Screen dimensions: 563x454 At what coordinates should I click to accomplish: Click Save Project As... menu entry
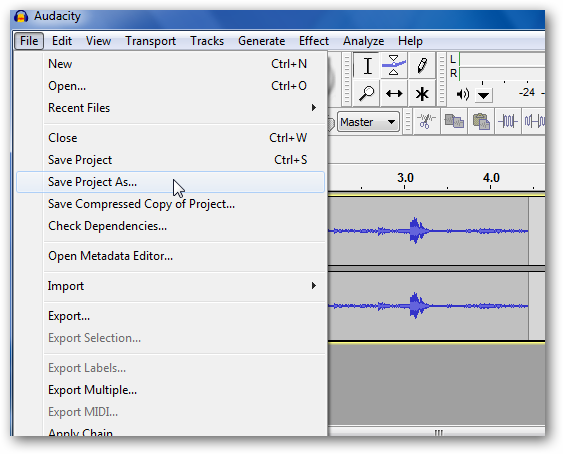[x=171, y=182]
